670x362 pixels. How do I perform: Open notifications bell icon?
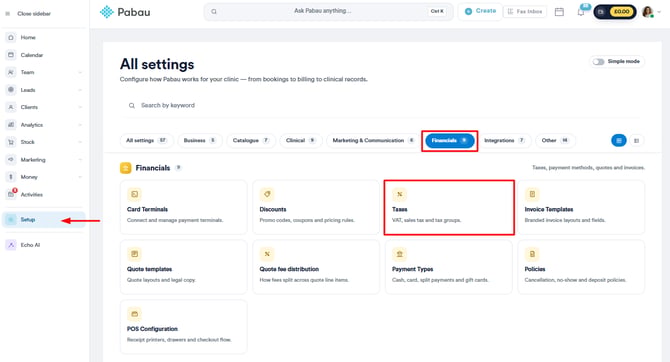tap(581, 12)
